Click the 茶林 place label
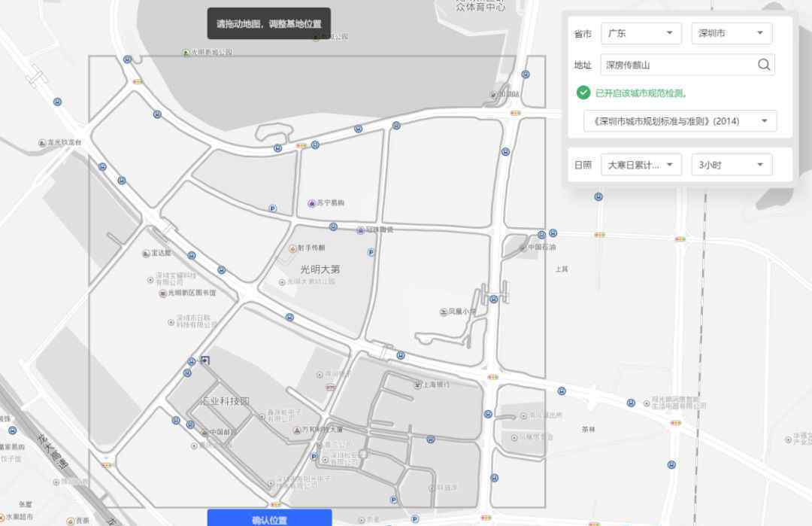Viewport: 812px width, 526px height. [588, 430]
